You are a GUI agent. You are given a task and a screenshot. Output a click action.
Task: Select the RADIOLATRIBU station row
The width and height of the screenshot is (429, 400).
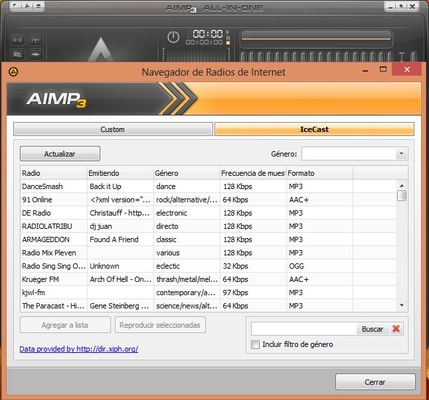208,226
